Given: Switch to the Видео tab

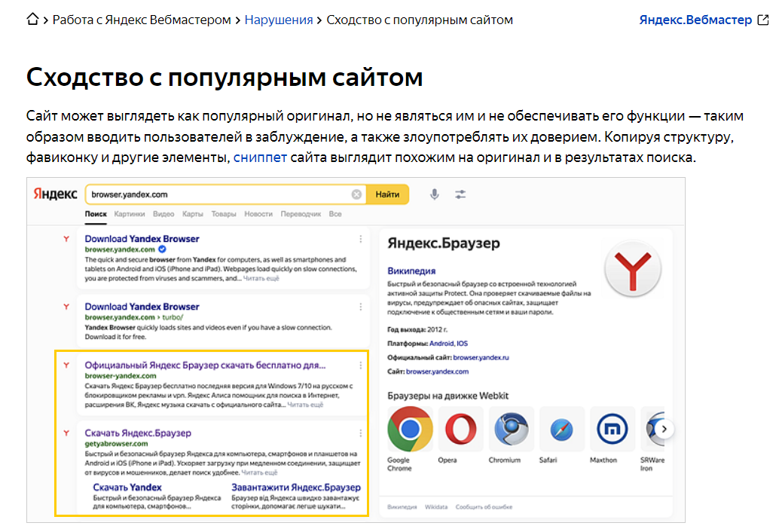Looking at the screenshot, I should (163, 214).
